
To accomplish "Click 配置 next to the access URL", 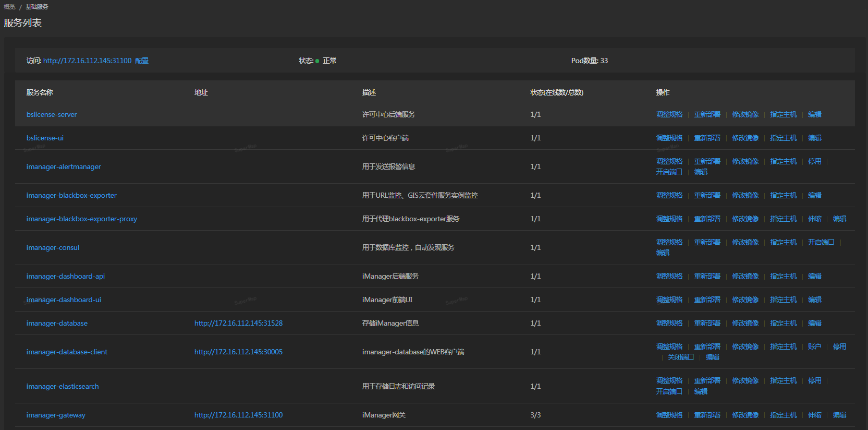I will [x=142, y=61].
